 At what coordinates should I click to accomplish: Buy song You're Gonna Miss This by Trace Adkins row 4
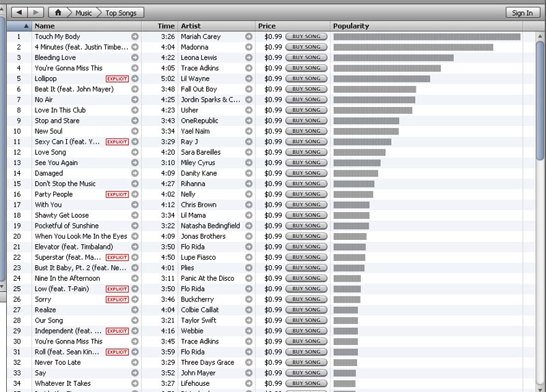point(306,67)
